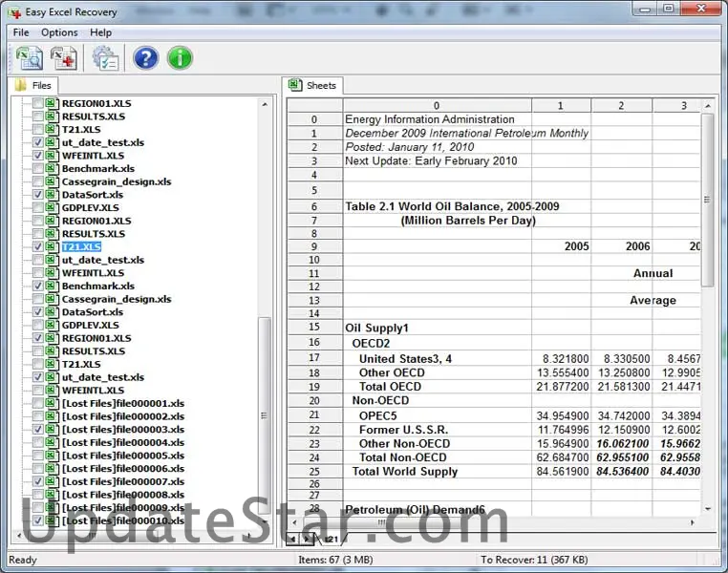Open the Options menu
Image resolution: width=728 pixels, height=573 pixels.
[59, 32]
